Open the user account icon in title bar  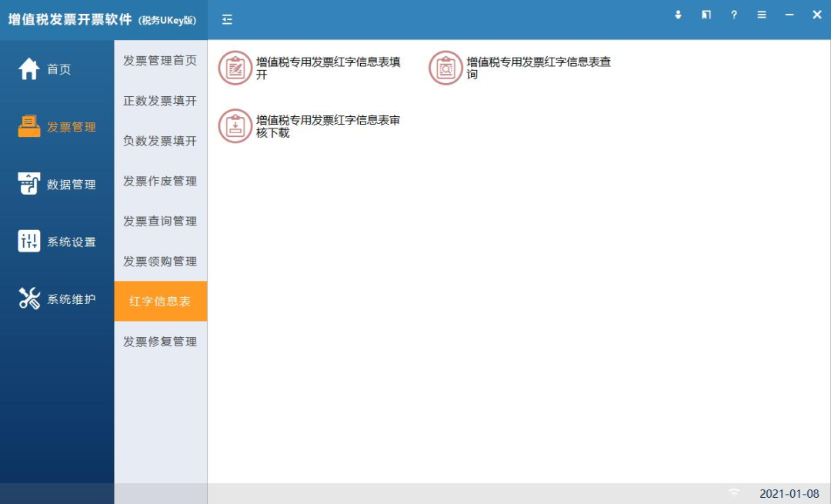(x=678, y=15)
